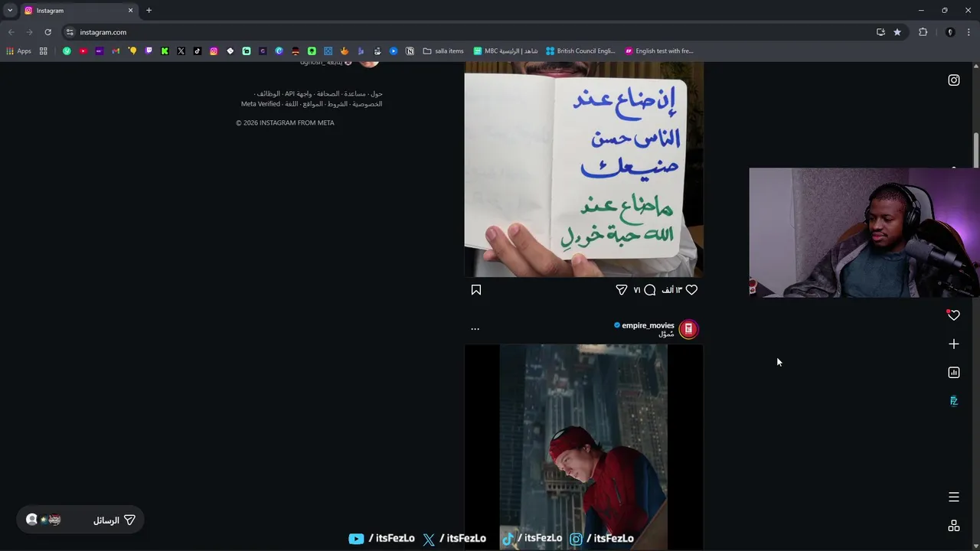980x551 pixels.
Task: Open notifications heart in Instagram sidebar
Action: click(954, 315)
